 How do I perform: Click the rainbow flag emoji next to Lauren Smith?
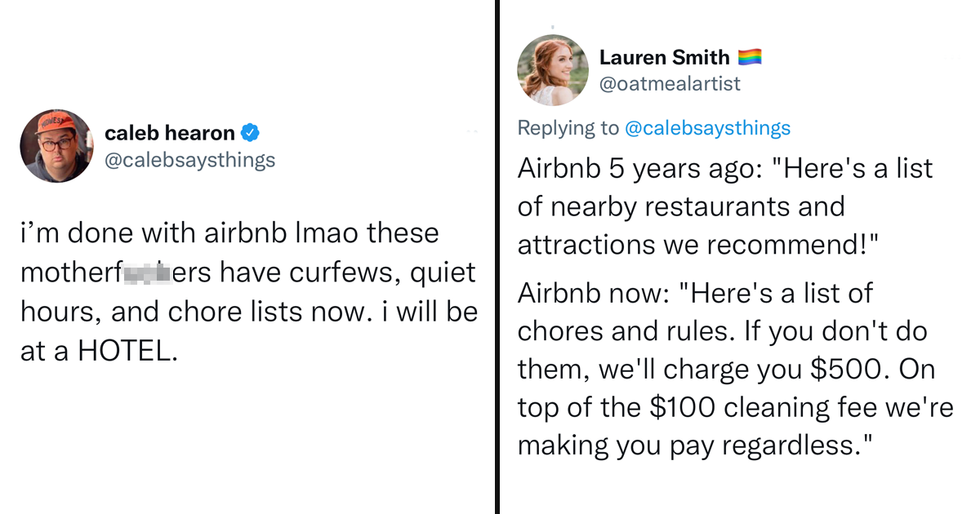pyautogui.click(x=749, y=57)
